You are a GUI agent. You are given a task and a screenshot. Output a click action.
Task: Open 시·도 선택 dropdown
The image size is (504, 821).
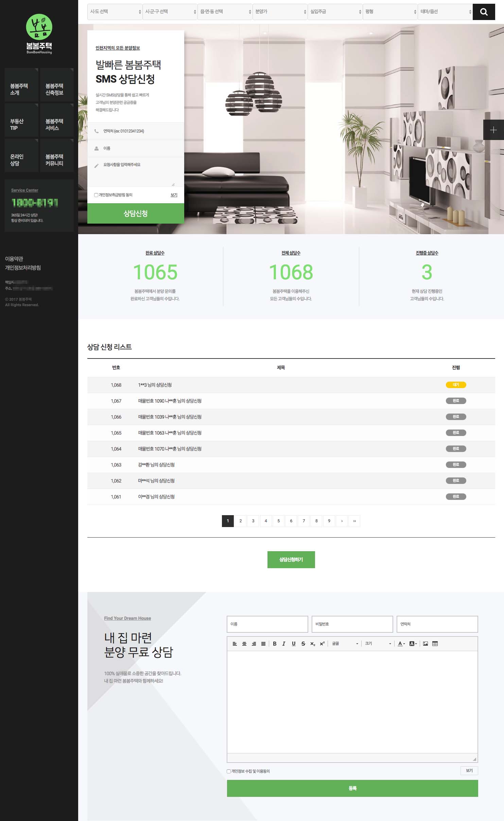point(115,12)
